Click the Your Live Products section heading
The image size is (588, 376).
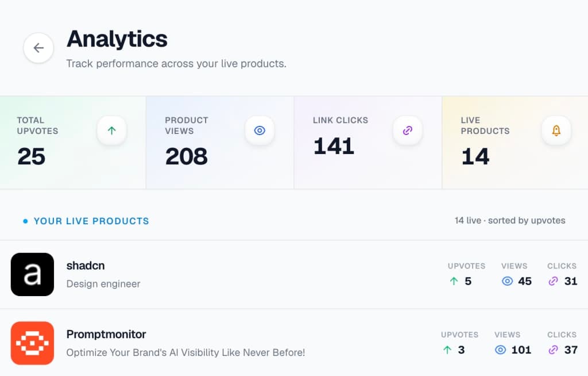(x=91, y=221)
